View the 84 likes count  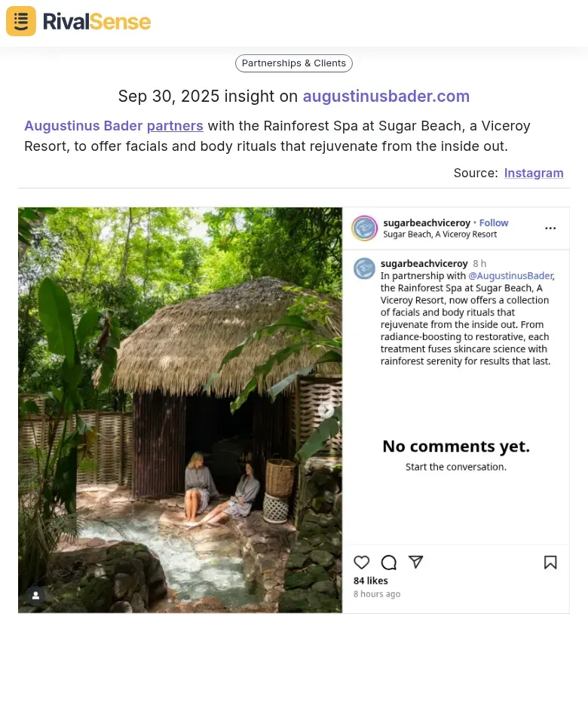click(x=371, y=581)
